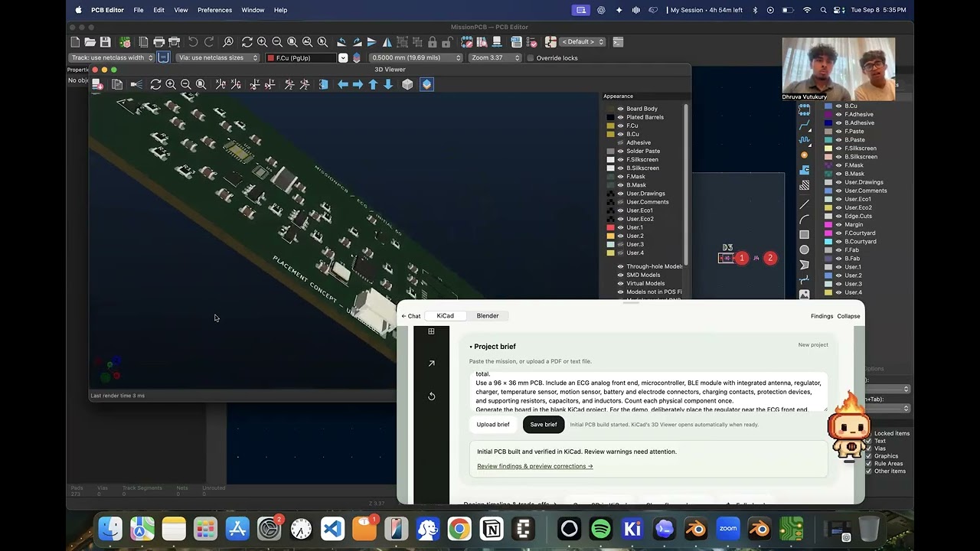
Task: Select the Draw Polygon tool
Action: click(x=805, y=265)
